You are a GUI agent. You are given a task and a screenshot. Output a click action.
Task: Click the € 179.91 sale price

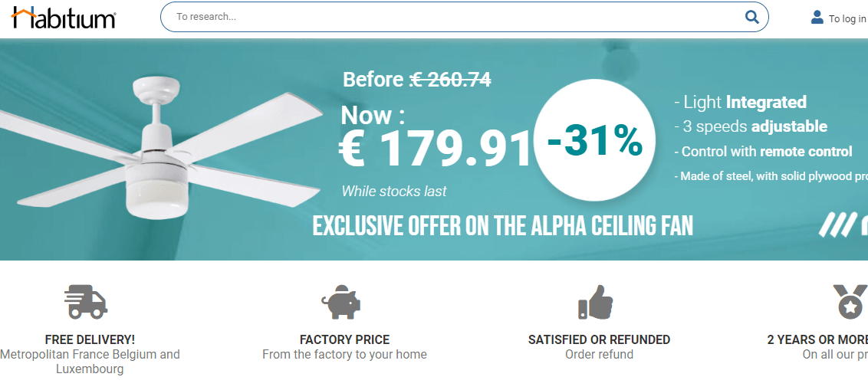[435, 149]
